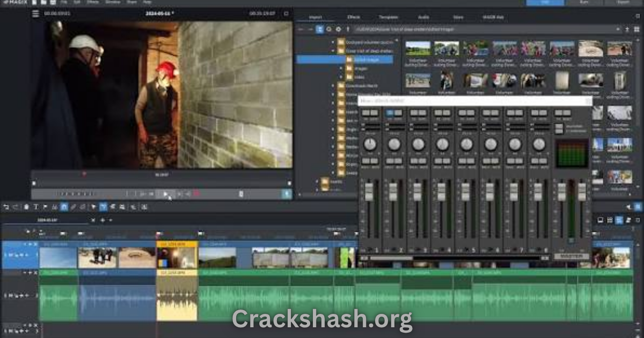Click the flag marker icon in timeline toolbar
This screenshot has width=644, height=338.
tap(45, 207)
